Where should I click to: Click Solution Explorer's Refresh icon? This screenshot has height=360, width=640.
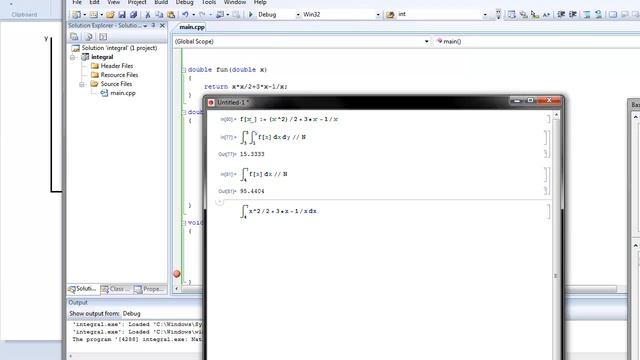point(103,37)
